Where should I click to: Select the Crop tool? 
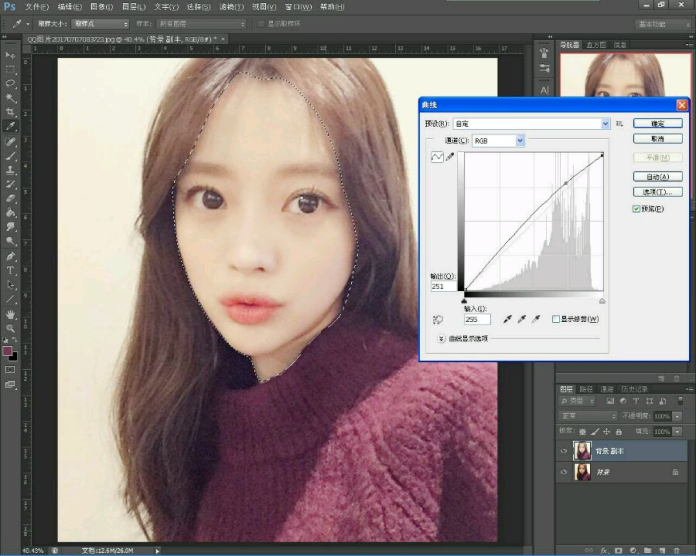pyautogui.click(x=10, y=112)
